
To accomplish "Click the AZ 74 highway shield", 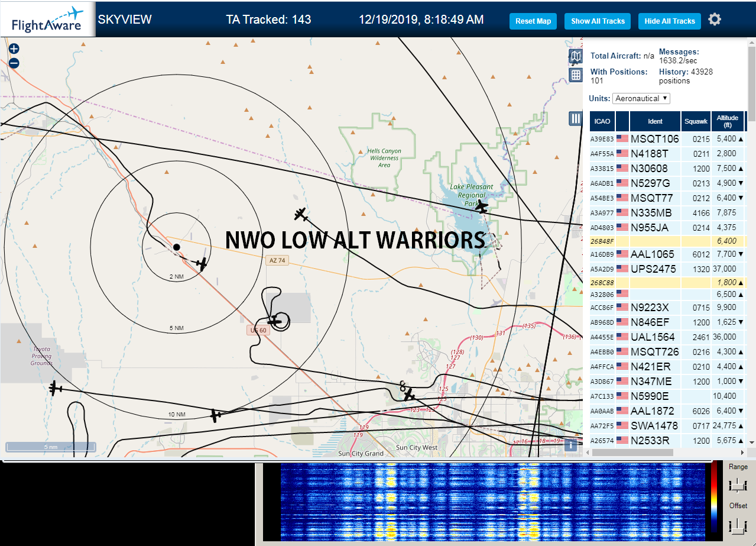I will [277, 260].
